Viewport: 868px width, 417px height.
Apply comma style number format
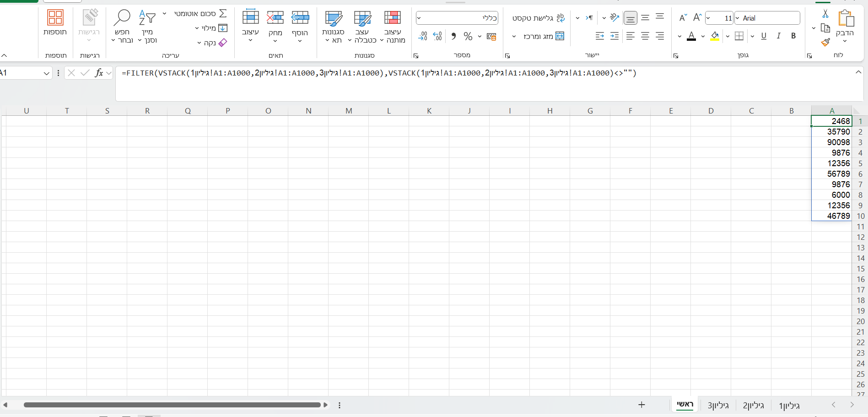coord(453,36)
